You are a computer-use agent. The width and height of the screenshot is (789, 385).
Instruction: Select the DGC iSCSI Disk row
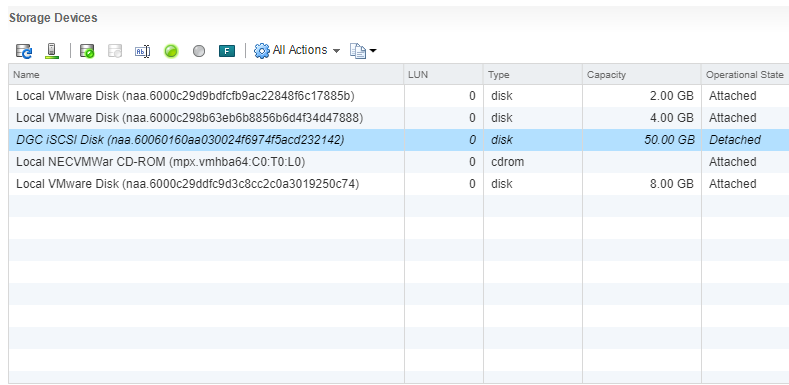tap(399, 140)
